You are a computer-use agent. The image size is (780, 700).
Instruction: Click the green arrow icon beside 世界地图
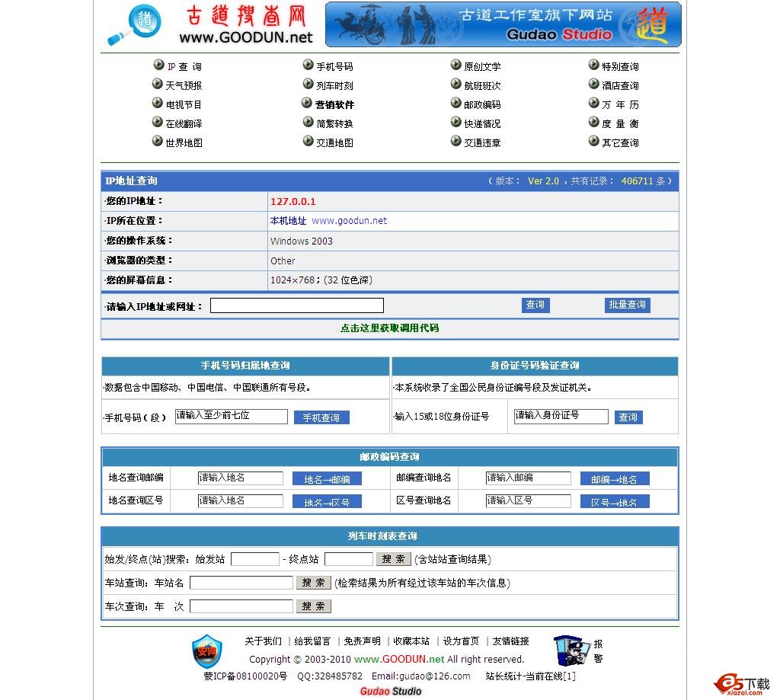point(157,141)
